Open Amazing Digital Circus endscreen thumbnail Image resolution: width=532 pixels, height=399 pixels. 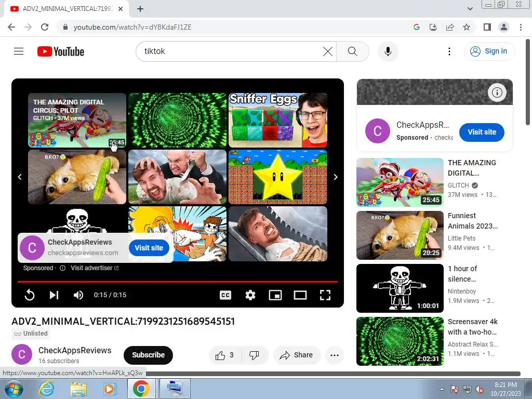tap(77, 120)
